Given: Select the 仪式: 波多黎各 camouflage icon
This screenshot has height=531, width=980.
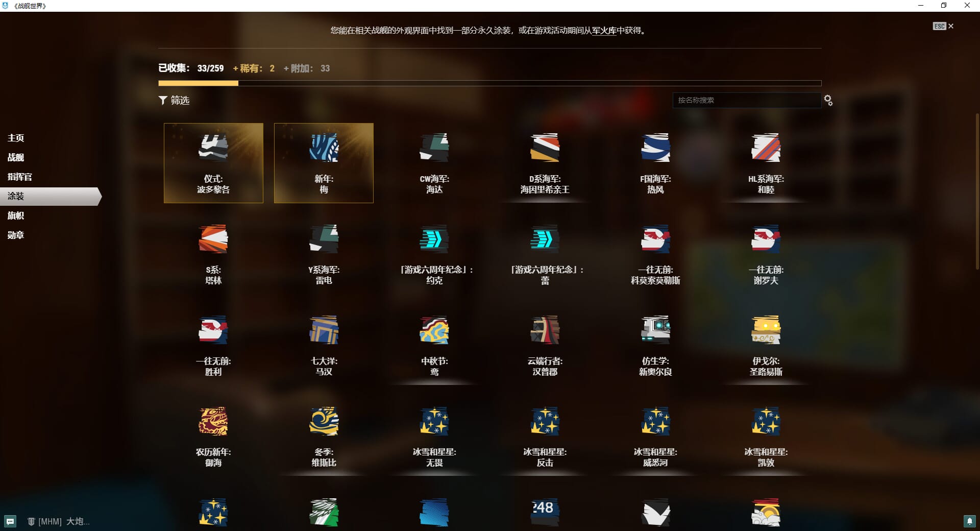Looking at the screenshot, I should point(213,148).
